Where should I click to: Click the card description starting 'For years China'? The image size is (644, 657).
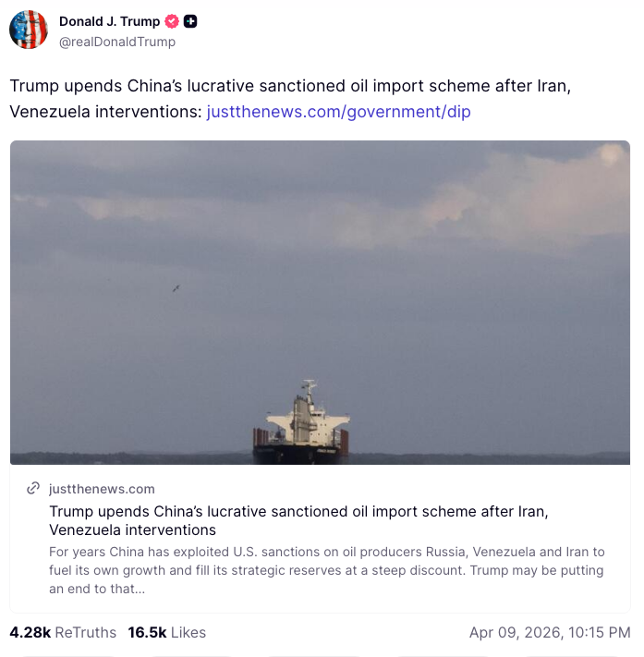click(x=327, y=570)
